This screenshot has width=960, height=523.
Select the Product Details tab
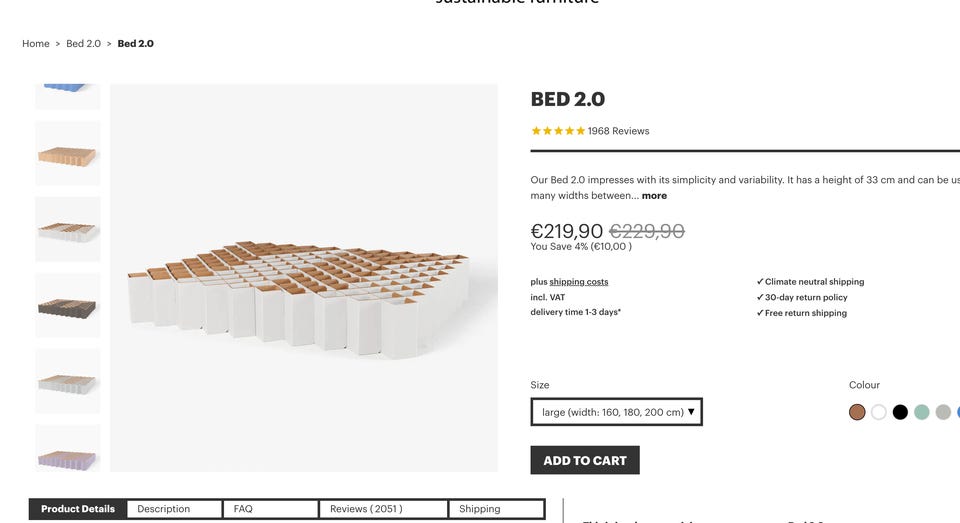[78, 509]
